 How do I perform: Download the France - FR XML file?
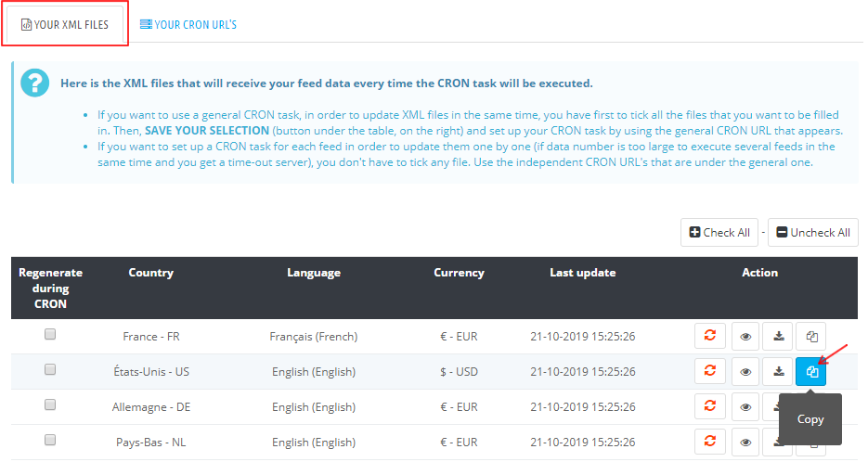tap(778, 337)
